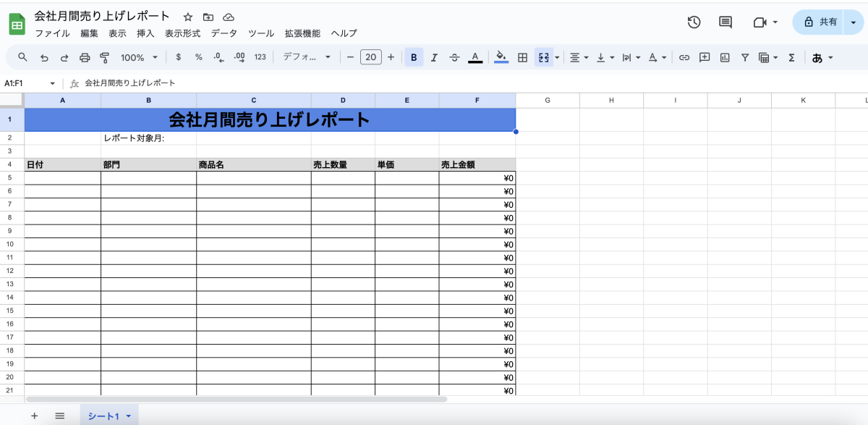Open the データ menu

[224, 33]
